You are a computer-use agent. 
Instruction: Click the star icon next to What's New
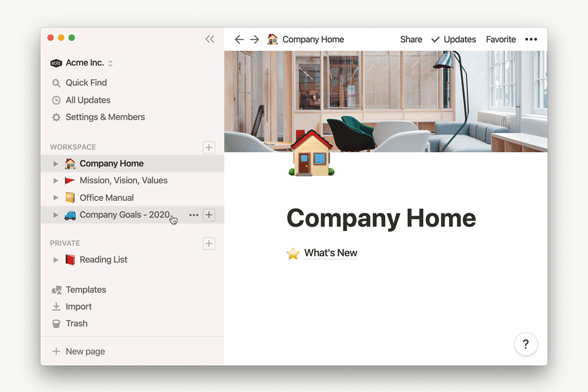tap(293, 253)
